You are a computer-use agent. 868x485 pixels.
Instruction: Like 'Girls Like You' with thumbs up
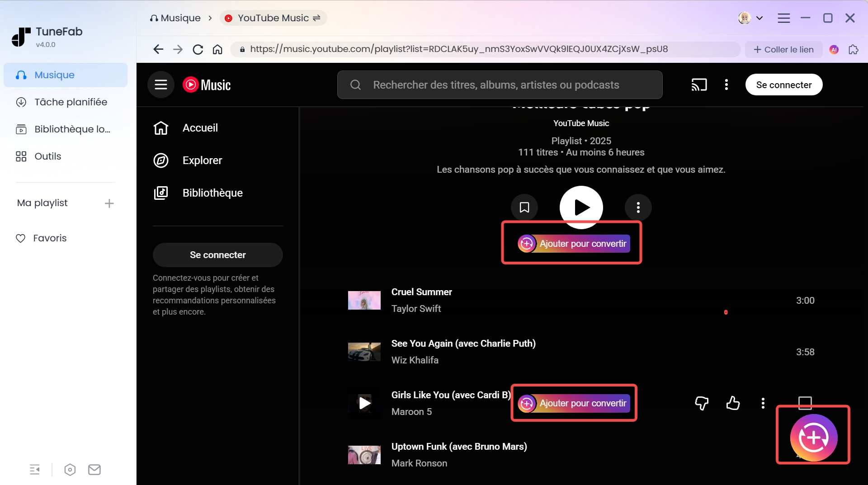pos(733,404)
